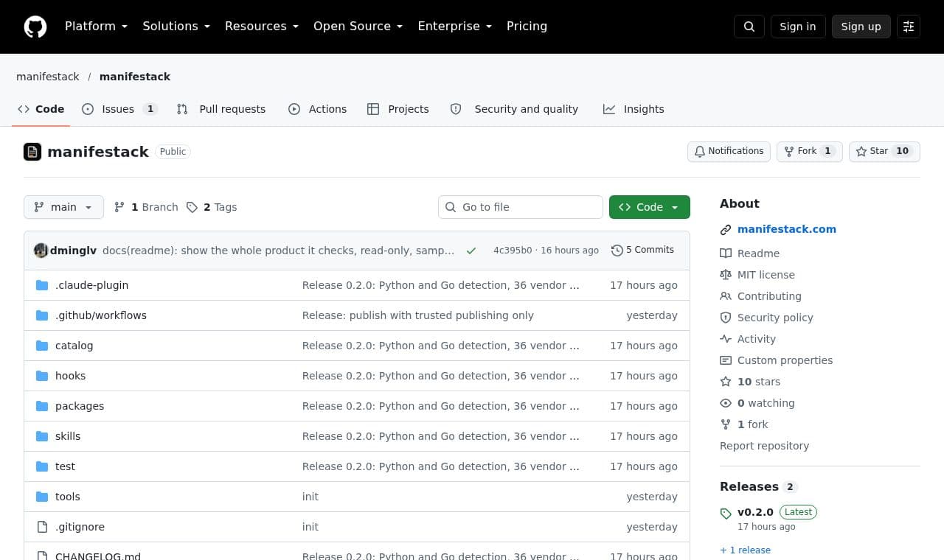Open the manifestack.com website link
This screenshot has height=560, width=944.
point(787,229)
